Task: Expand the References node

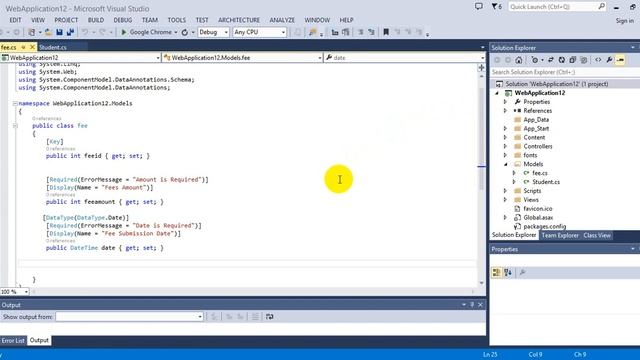Action: 505,111
